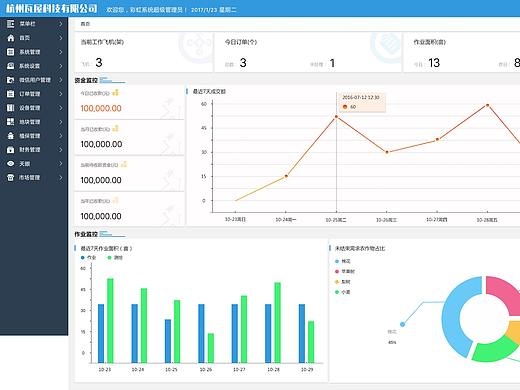Open the 当前工作飞机 stat card
Viewport: 520px width, 390px height.
pos(144,52)
